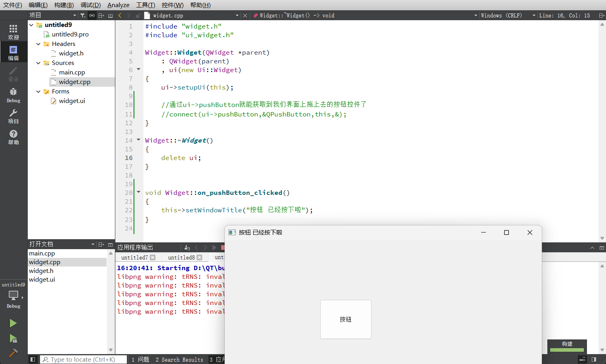
Task: Fold the on_pushButton_clicked function at line 20
Action: click(139, 192)
